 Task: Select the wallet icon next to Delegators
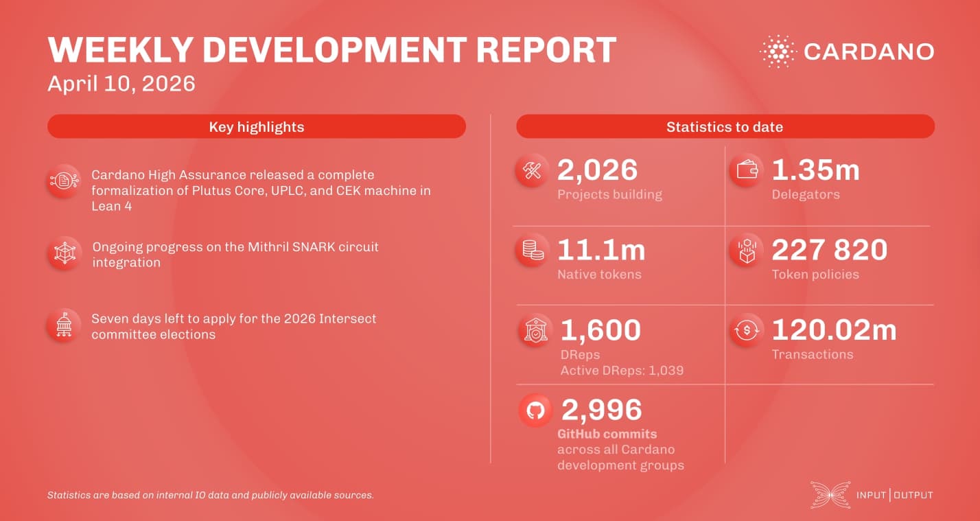[x=747, y=170]
